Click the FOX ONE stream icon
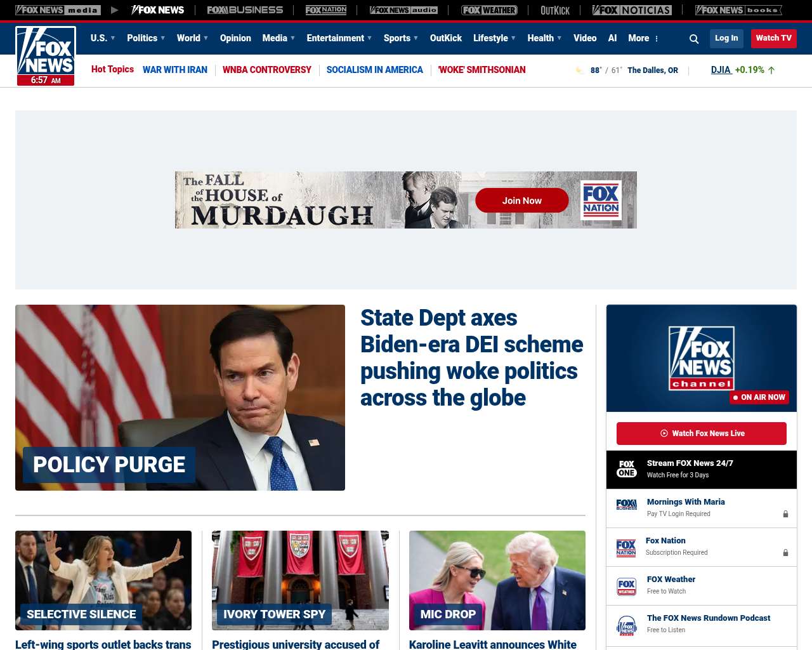Viewport: 812px width, 650px height. tap(627, 469)
